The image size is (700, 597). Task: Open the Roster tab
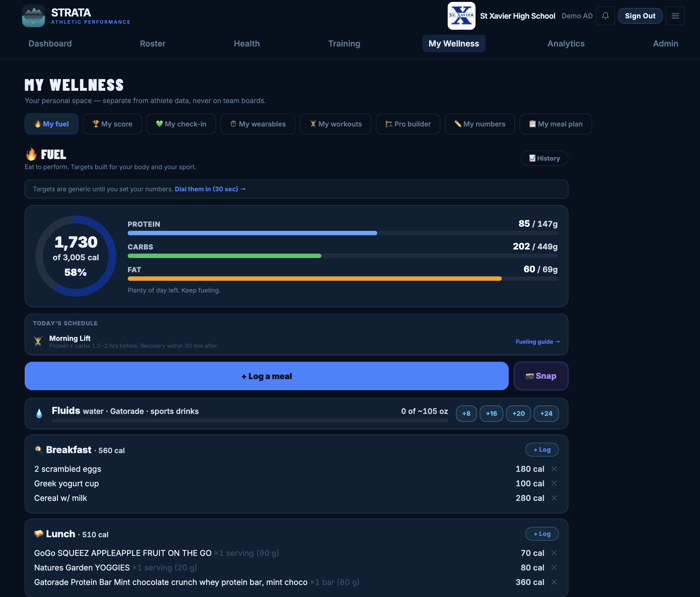pyautogui.click(x=153, y=44)
